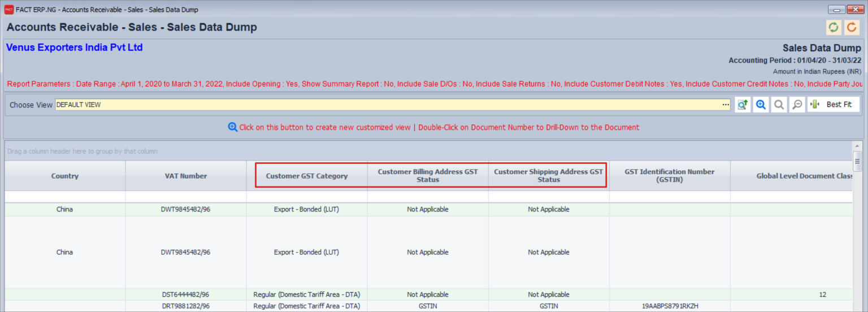868x312 pixels.
Task: Click the filter cell under VAT Number column
Action: click(x=186, y=197)
